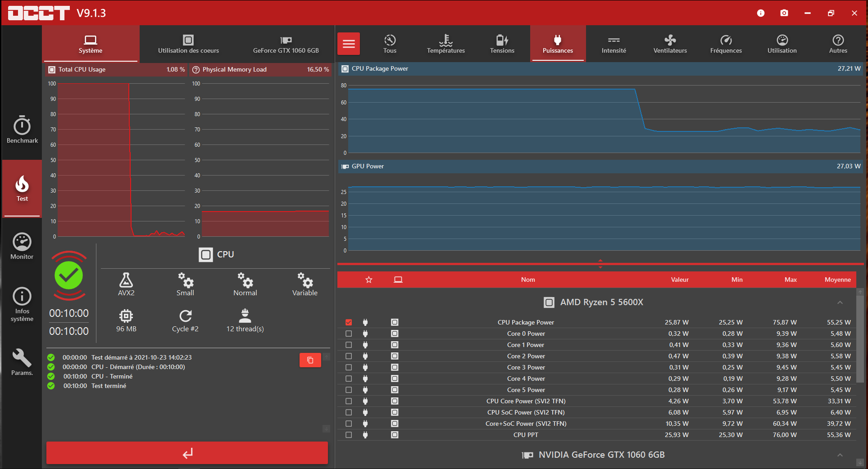Click the graph icon for CPU PPT

395,435
